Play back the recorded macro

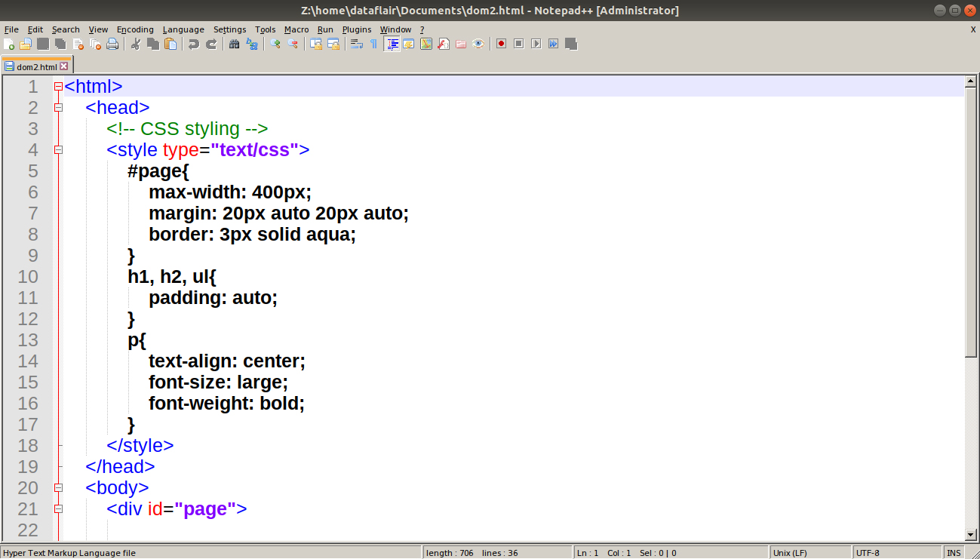pyautogui.click(x=535, y=44)
